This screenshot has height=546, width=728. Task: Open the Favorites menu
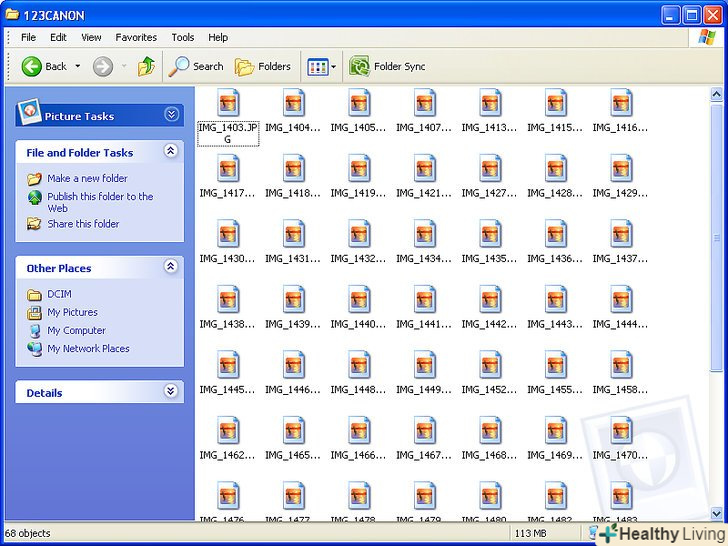point(136,37)
